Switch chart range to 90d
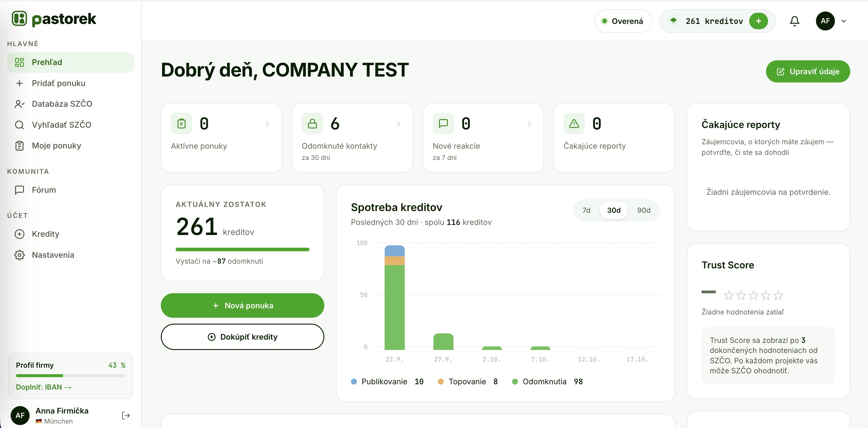Viewport: 868px width, 428px height. click(644, 210)
